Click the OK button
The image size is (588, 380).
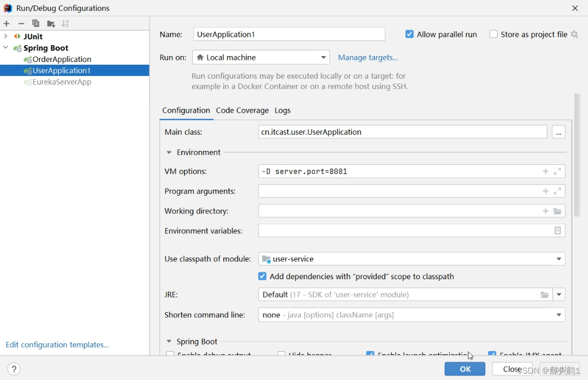click(465, 369)
